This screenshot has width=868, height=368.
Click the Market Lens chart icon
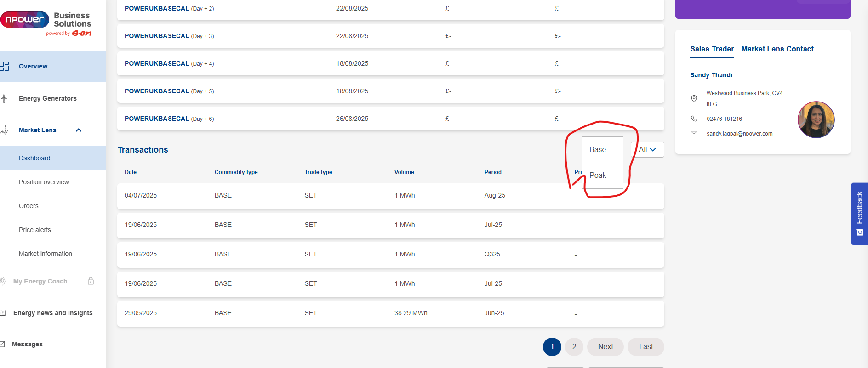[5, 130]
